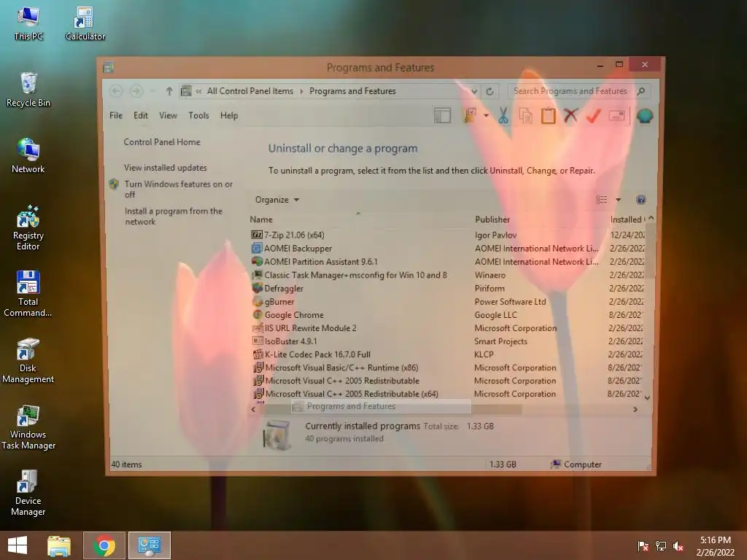
Task: Open the Organize dropdown
Action: click(x=276, y=200)
